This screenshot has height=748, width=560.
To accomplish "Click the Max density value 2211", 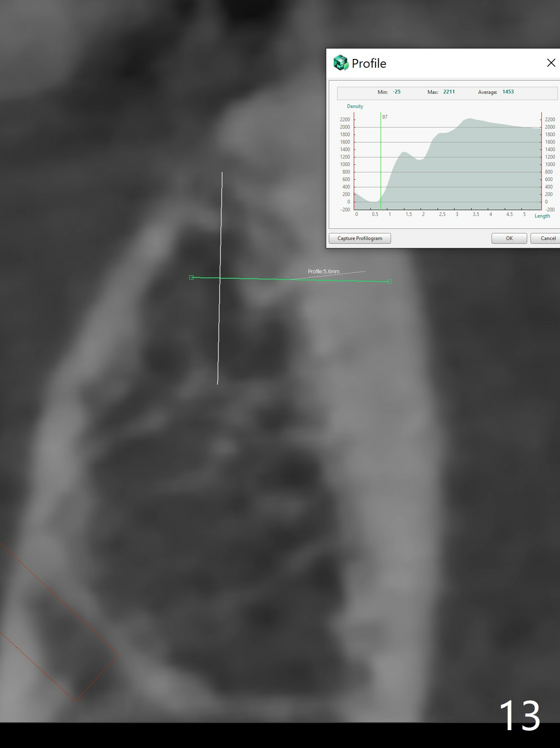I will [449, 92].
